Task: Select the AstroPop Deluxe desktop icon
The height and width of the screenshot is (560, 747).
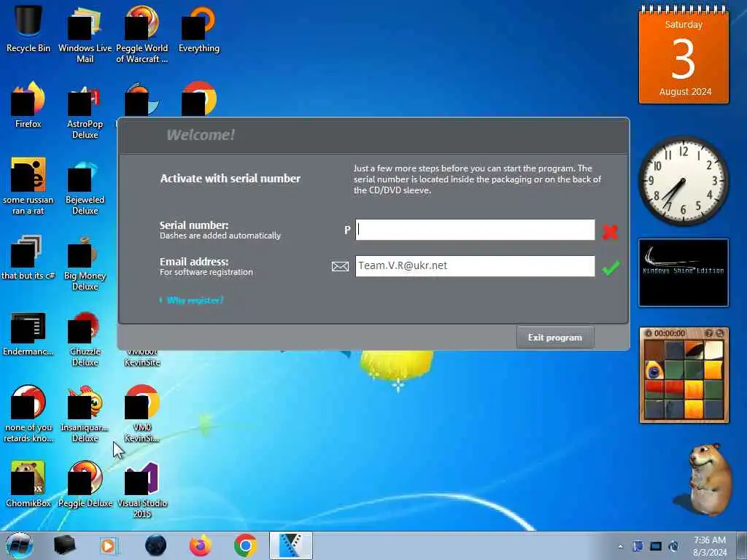Action: [85, 111]
